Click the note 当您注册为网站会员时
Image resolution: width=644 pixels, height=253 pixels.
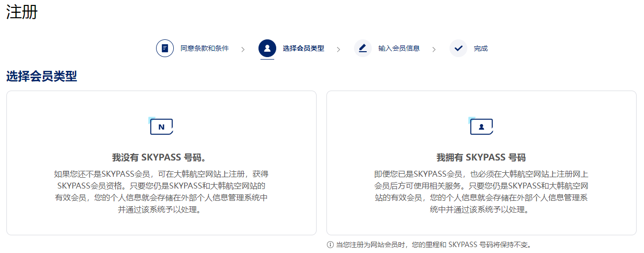click(x=433, y=245)
